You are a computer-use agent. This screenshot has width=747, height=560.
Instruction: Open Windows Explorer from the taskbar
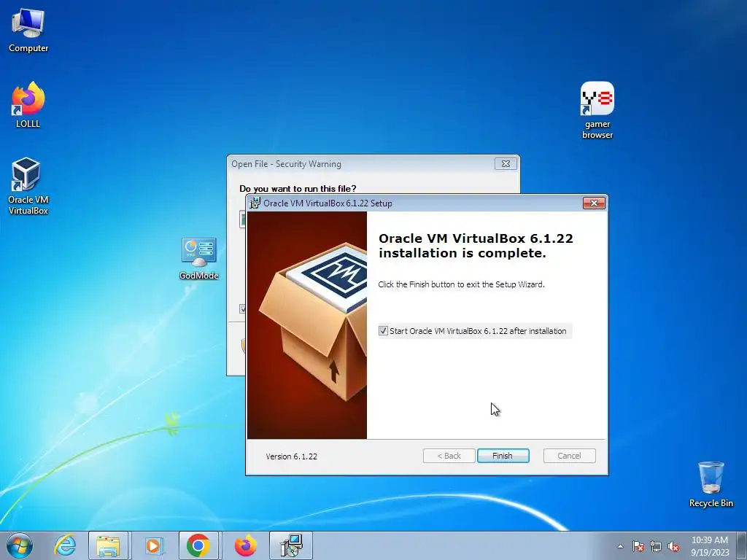pos(108,545)
